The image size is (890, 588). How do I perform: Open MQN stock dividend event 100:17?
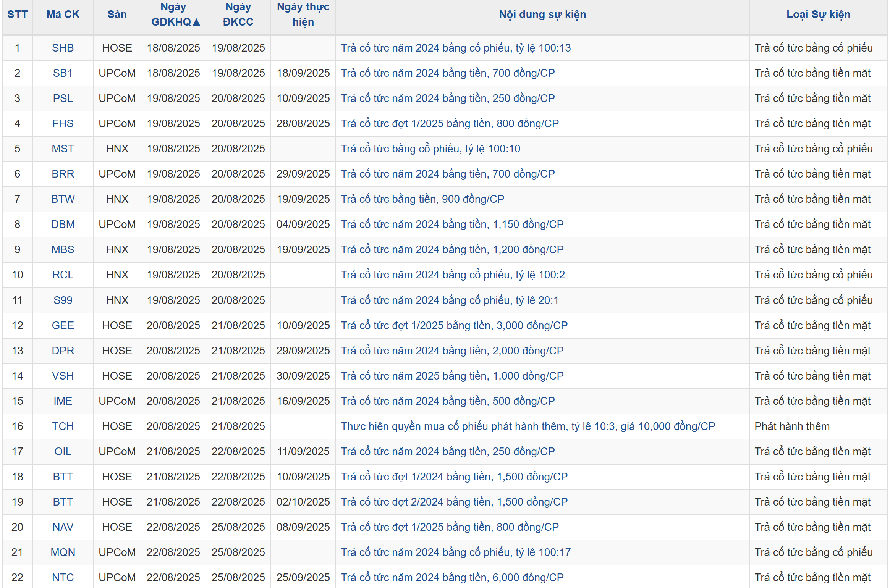[x=456, y=552]
